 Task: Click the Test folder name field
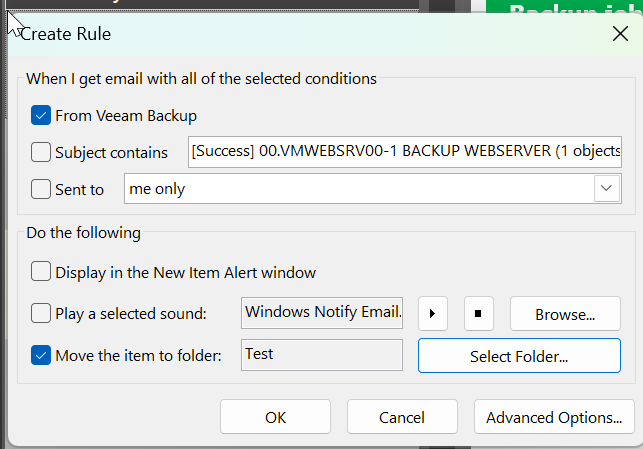point(322,355)
